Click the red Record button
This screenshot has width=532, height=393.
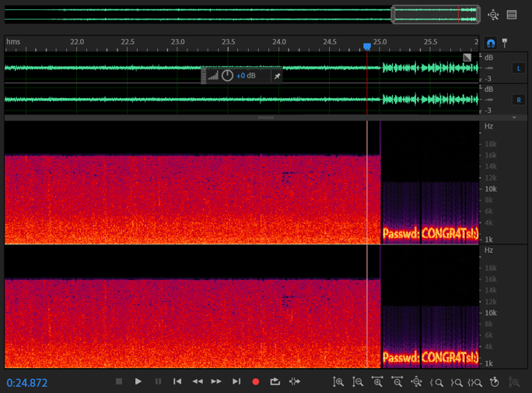pos(255,381)
